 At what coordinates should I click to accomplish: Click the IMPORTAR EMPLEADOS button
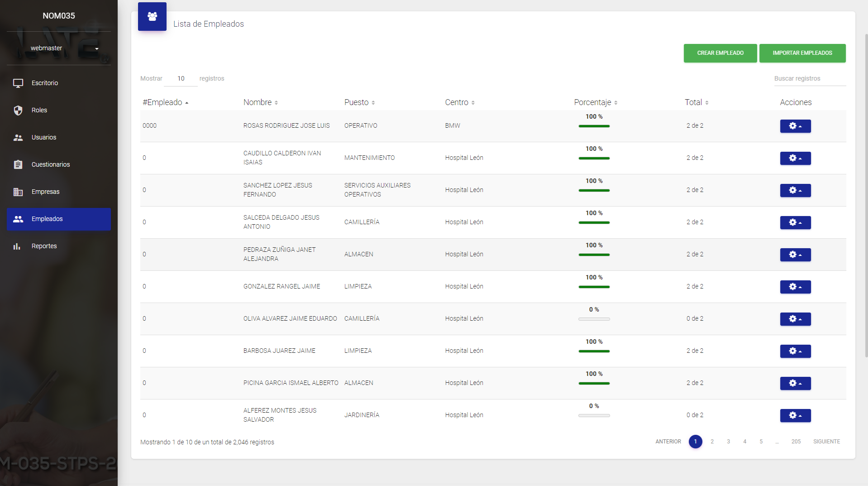click(x=802, y=53)
